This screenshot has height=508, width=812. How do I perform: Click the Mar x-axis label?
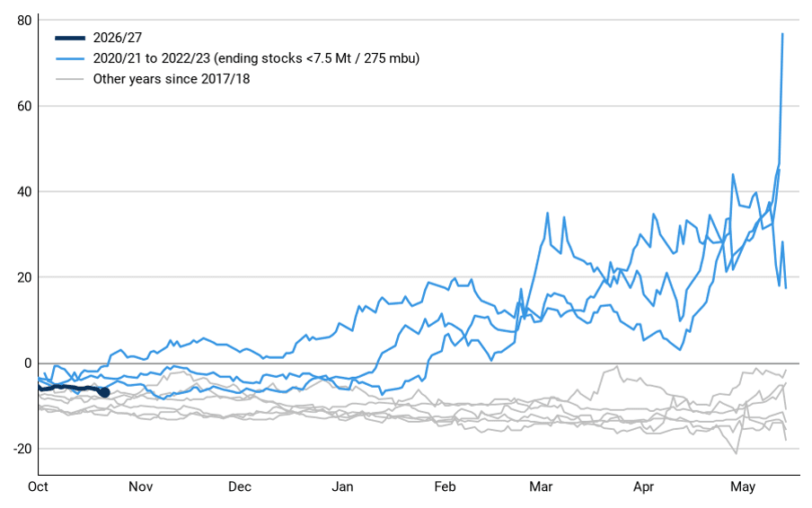pos(541,486)
